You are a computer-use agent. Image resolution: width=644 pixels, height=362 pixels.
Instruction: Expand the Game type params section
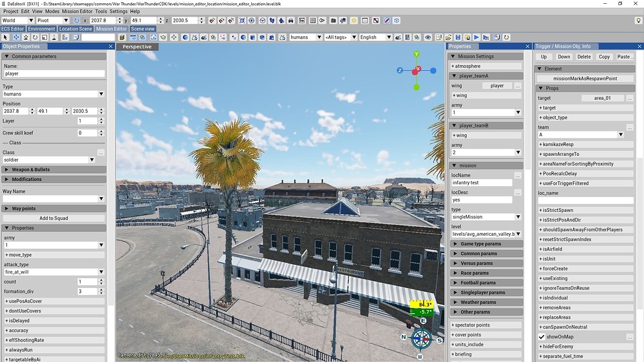tap(486, 244)
